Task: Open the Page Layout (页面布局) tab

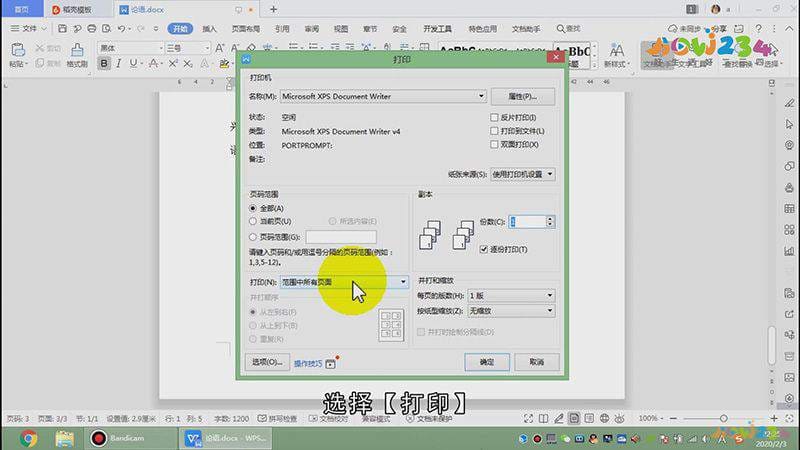Action: coord(245,29)
